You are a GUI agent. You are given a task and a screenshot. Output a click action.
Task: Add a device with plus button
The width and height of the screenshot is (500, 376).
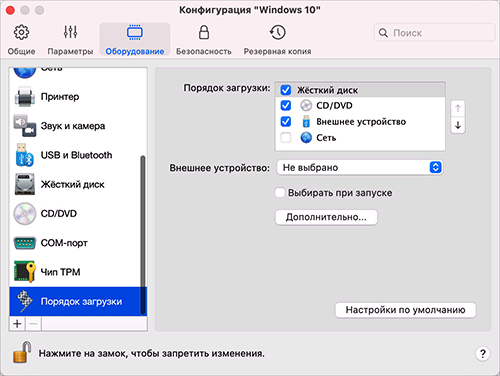pyautogui.click(x=17, y=324)
